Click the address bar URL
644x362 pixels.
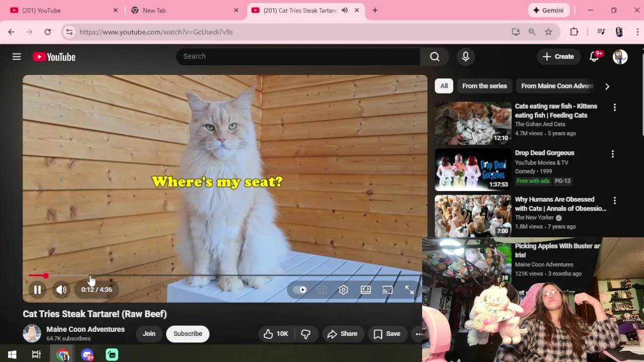click(x=156, y=32)
